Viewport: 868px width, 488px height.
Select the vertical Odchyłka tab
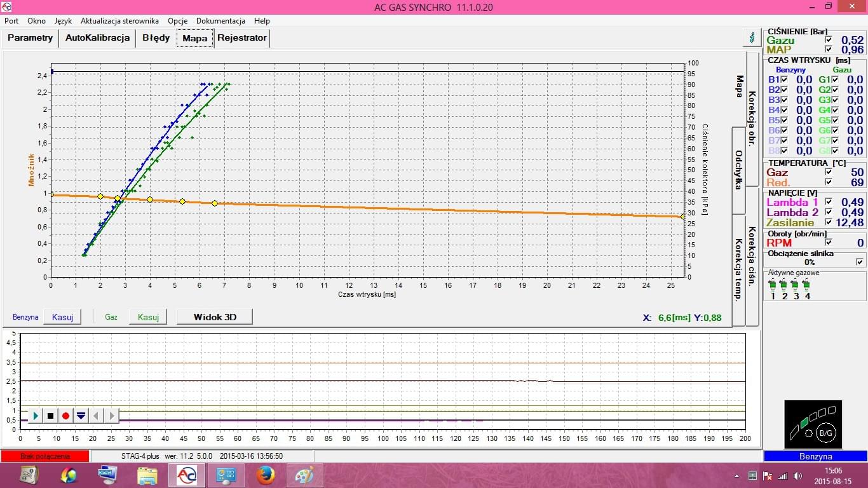pyautogui.click(x=738, y=170)
